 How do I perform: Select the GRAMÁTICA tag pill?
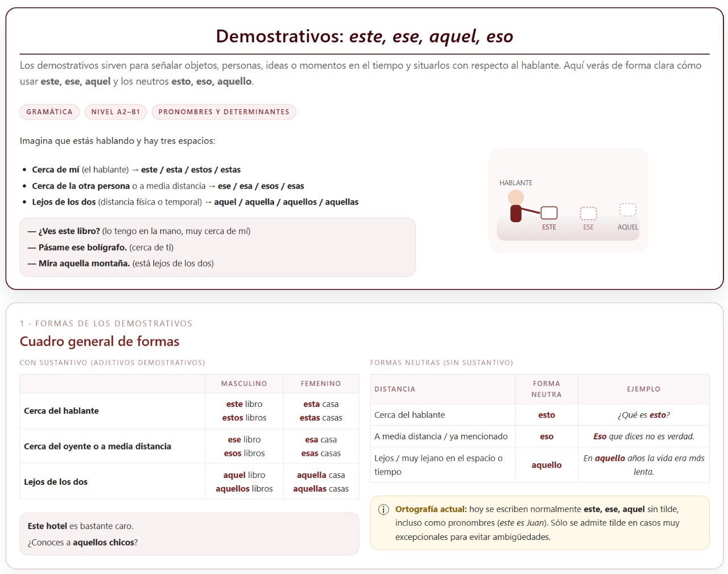(49, 112)
